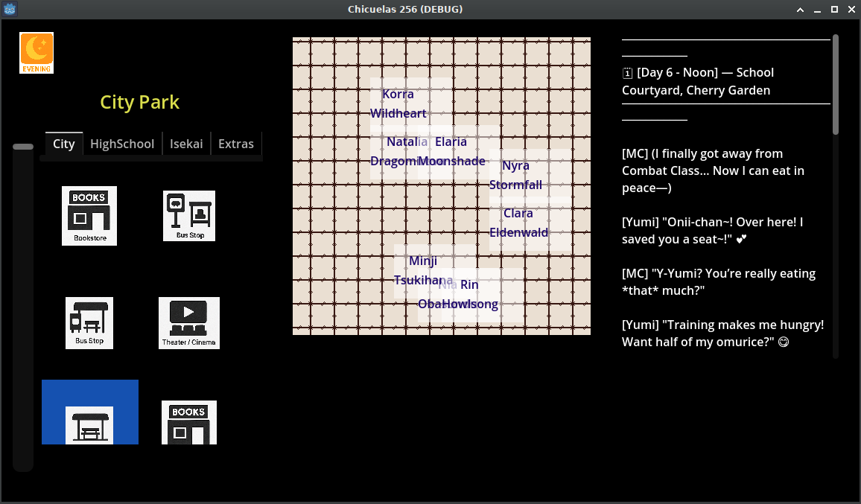The image size is (861, 504).
Task: Open the Extras tab
Action: coord(236,144)
